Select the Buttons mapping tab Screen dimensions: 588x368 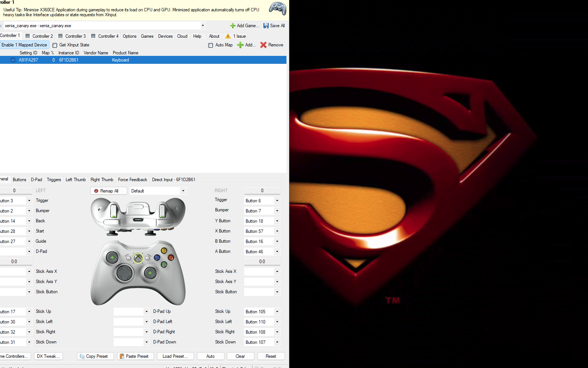20,180
